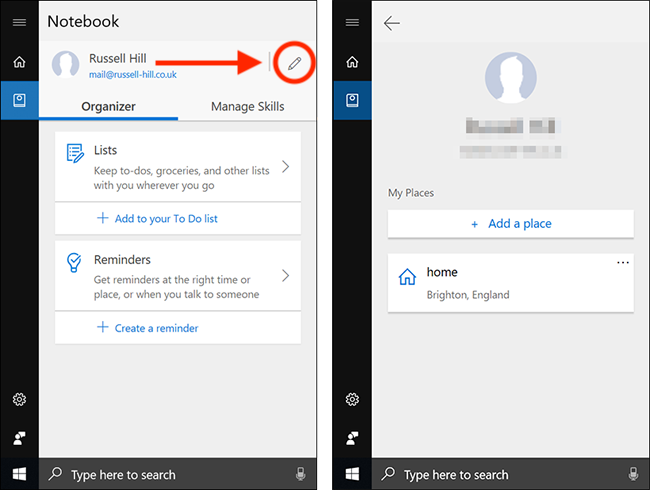650x490 pixels.
Task: Click Add a place button
Action: 511,224
